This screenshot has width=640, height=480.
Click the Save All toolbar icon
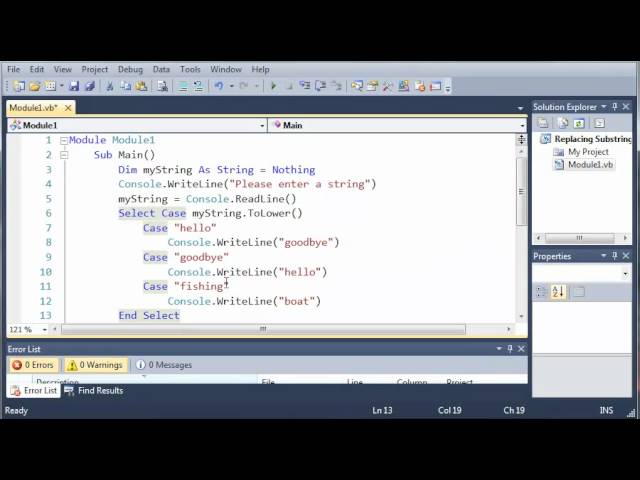click(90, 87)
